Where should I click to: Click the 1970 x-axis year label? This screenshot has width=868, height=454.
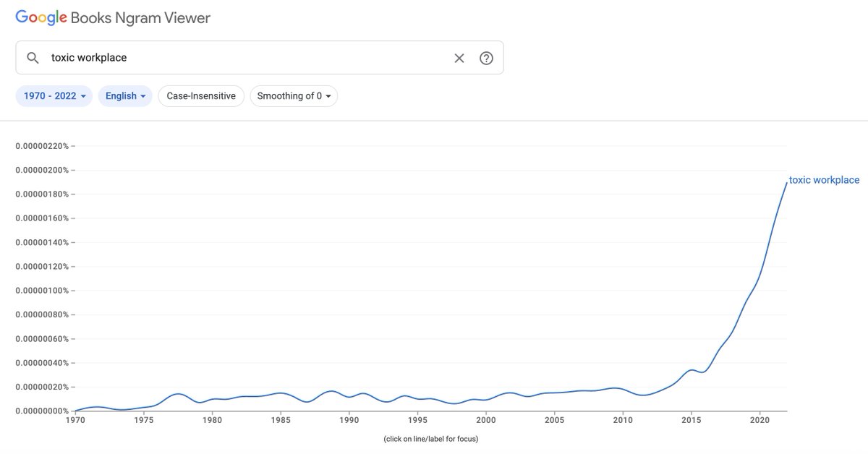click(x=75, y=420)
